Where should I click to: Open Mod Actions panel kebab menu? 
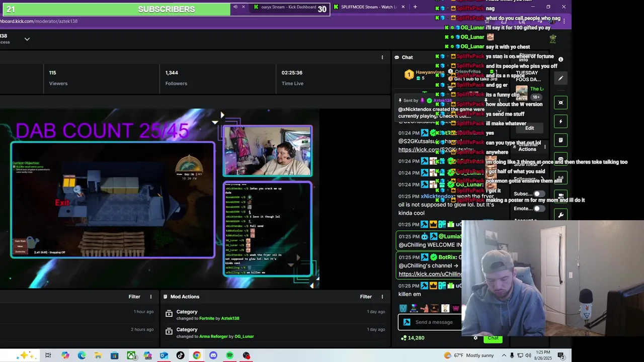click(x=382, y=297)
